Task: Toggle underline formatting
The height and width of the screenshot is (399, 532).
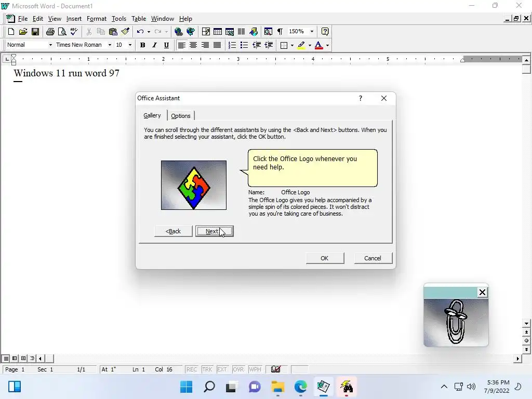Action: pos(166,45)
